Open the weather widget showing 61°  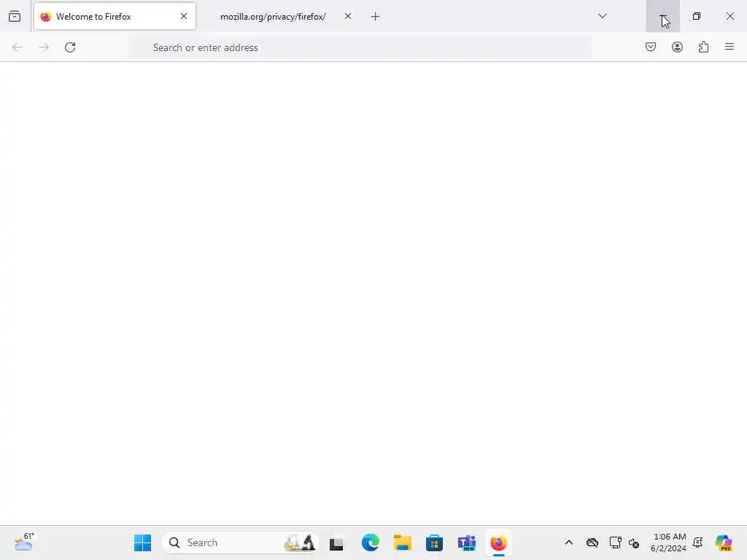pos(24,542)
